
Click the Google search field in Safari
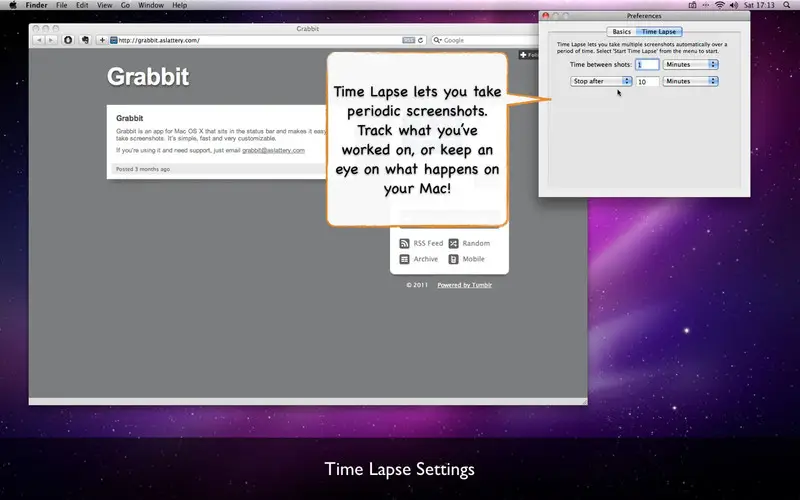485,40
